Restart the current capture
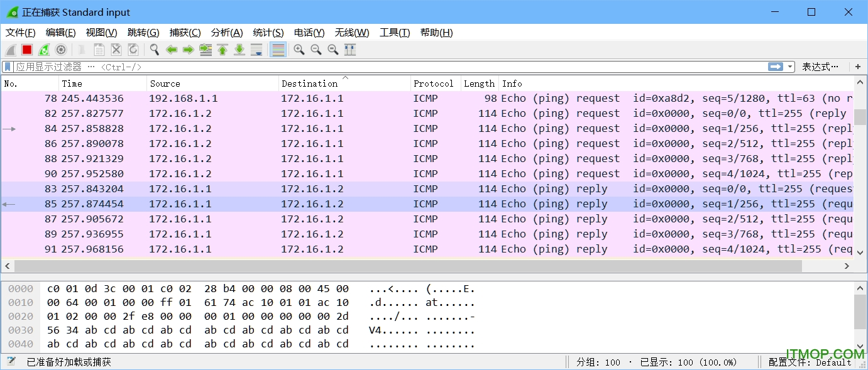This screenshot has height=370, width=868. pos(44,50)
